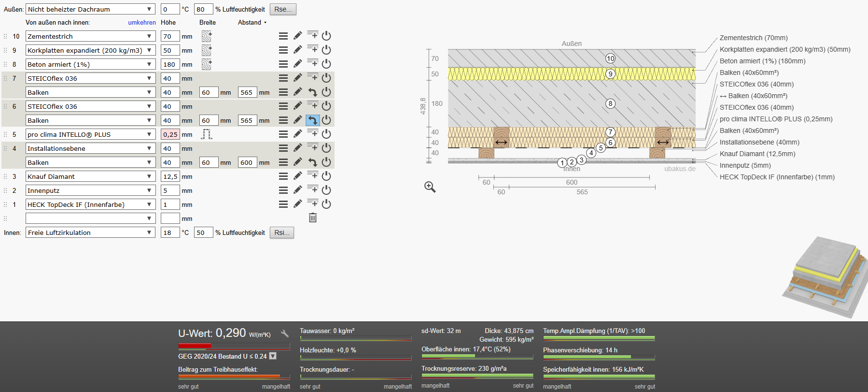This screenshot has height=392, width=868.
Task: Delete the empty layer with trash icon
Action: tap(313, 218)
